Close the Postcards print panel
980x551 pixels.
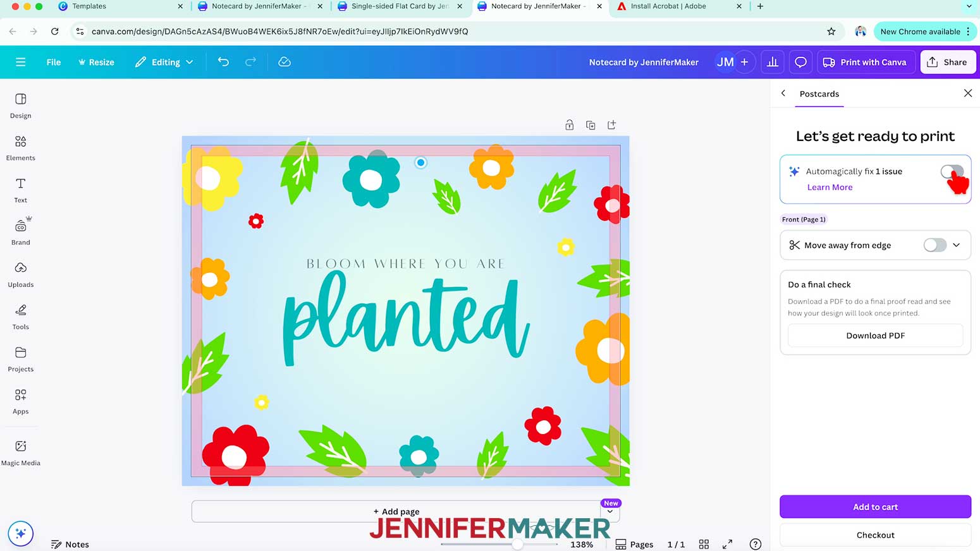click(x=967, y=94)
